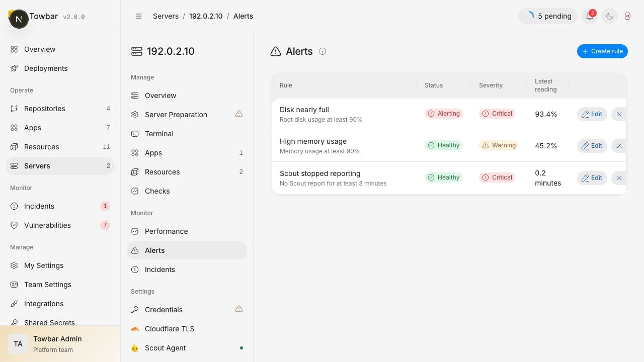Viewport: 644px width, 362px height.
Task: Open server Overview in server panel
Action: tap(187, 96)
